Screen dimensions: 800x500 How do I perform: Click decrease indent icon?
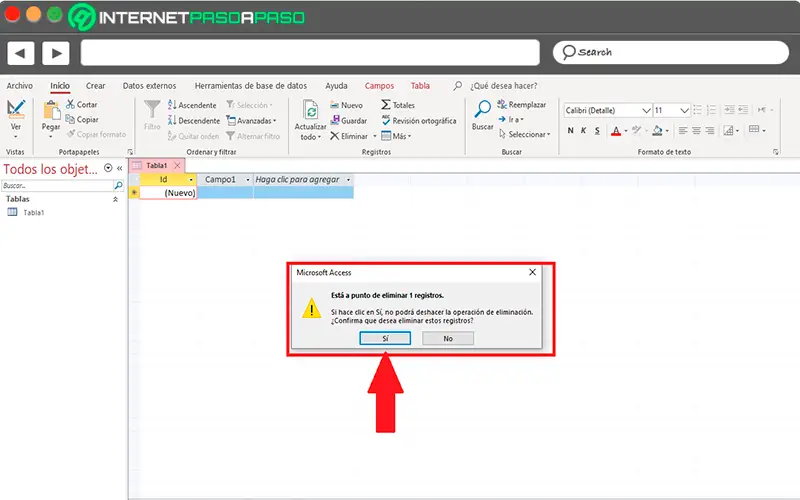743,110
